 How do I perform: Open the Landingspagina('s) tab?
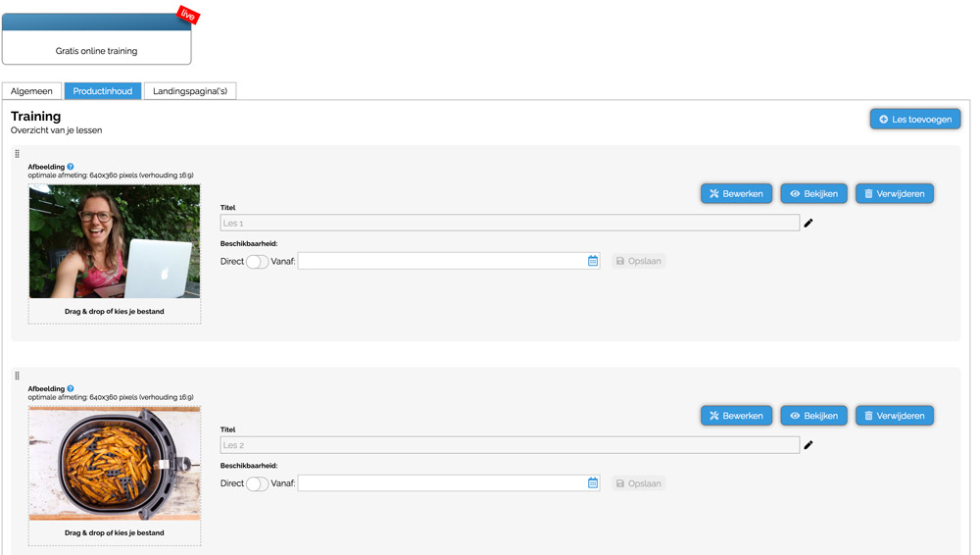(x=190, y=91)
